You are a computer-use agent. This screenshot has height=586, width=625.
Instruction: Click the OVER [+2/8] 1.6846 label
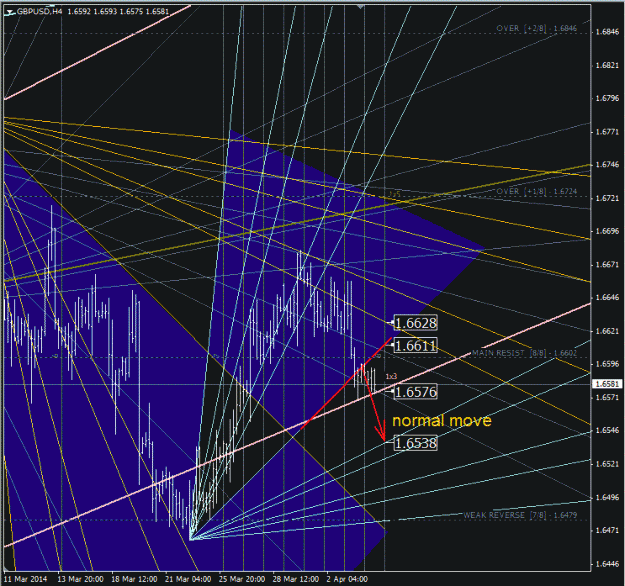click(537, 28)
